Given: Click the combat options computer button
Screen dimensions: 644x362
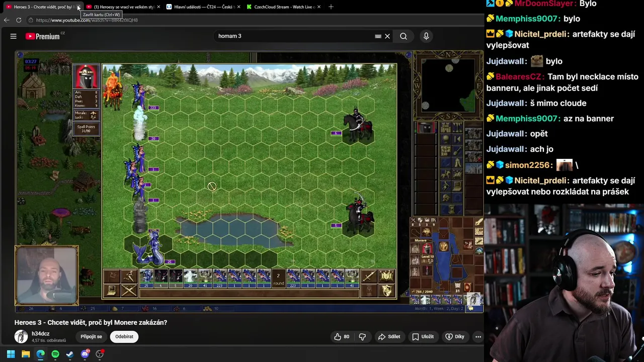Looking at the screenshot, I should click(112, 290).
